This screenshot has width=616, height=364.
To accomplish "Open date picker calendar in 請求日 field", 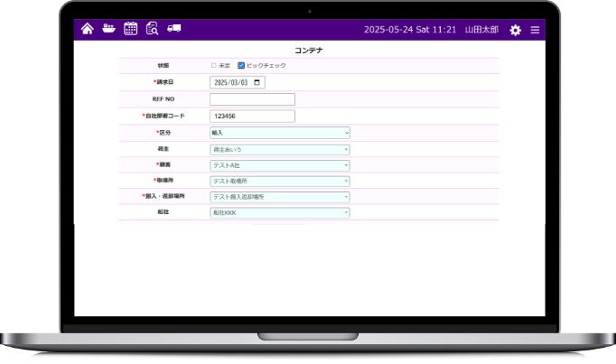I will (258, 82).
